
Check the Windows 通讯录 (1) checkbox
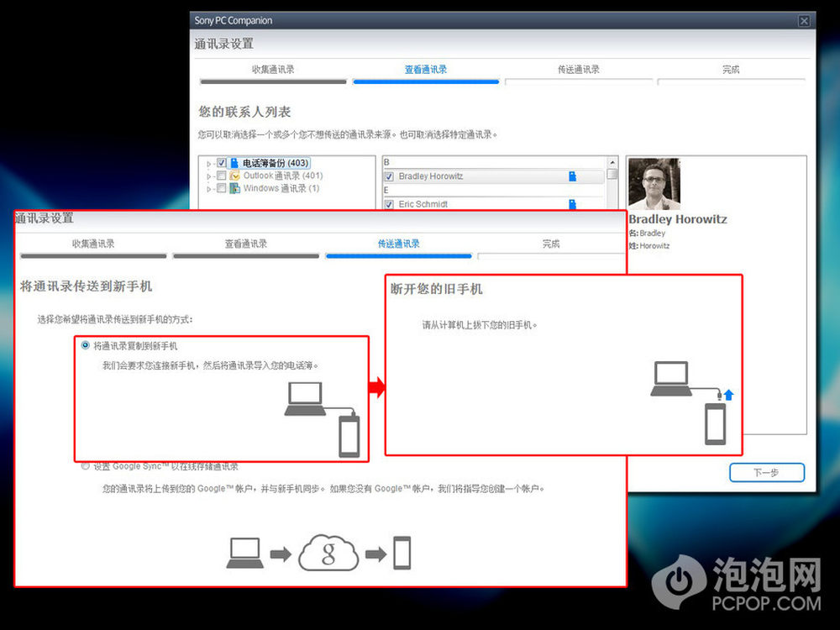[x=221, y=188]
